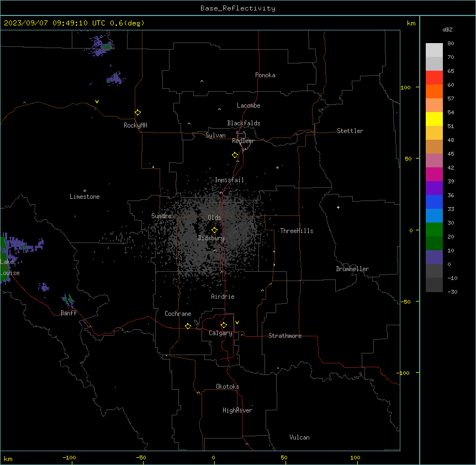Click the yellow marker above Calgary label
This screenshot has width=476, height=465.
click(224, 325)
